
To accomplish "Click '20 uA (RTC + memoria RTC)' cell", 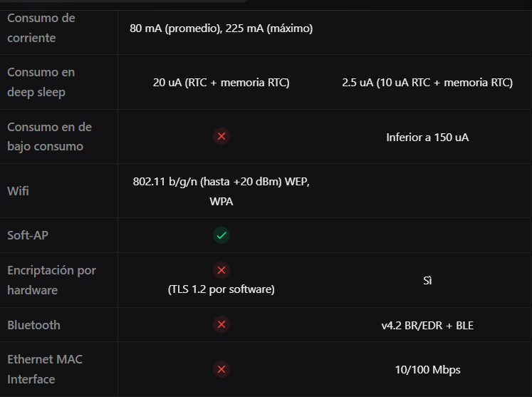I will coord(221,83).
